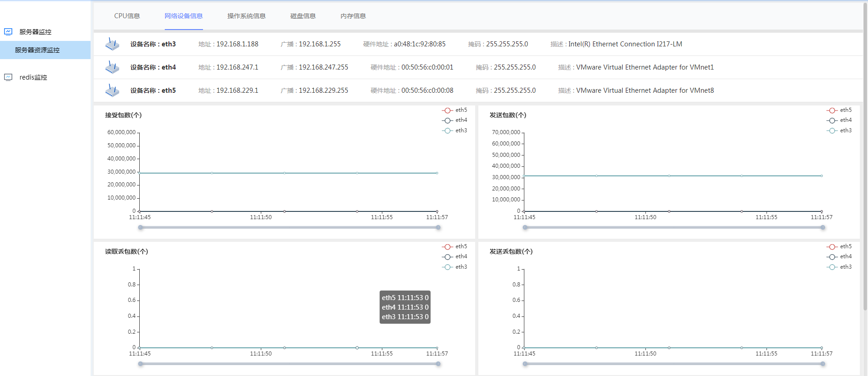Expand the 服务器监控 sidebar menu
The image size is (868, 376).
(x=36, y=32)
